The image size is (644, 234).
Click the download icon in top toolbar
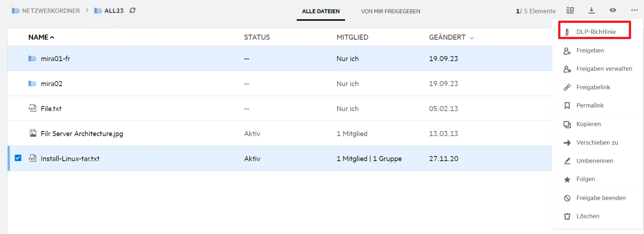coord(591,11)
